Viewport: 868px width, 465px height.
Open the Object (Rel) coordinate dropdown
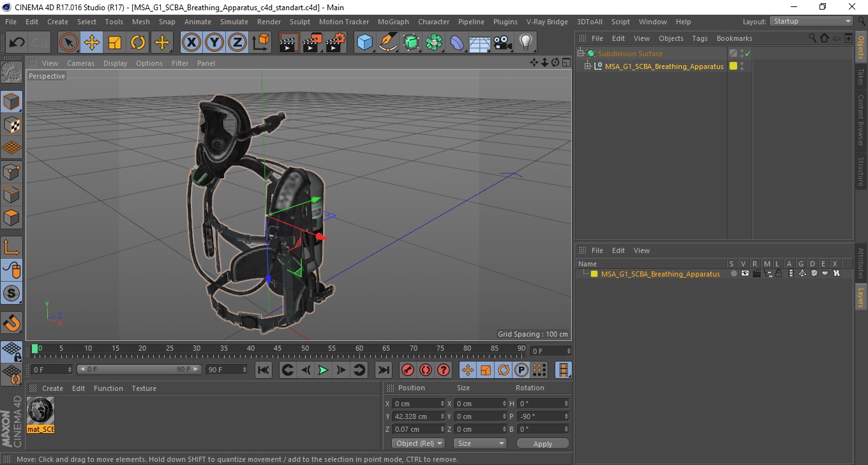coord(418,443)
